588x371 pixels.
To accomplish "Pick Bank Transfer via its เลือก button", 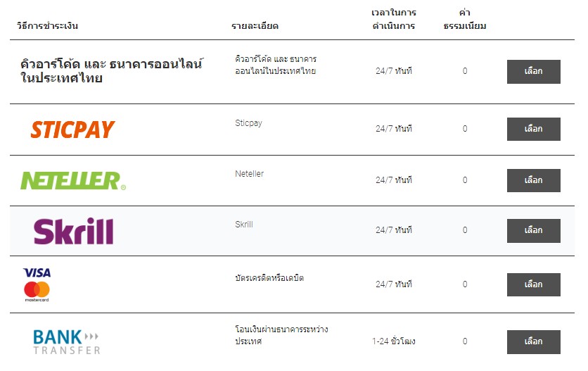I will click(533, 341).
